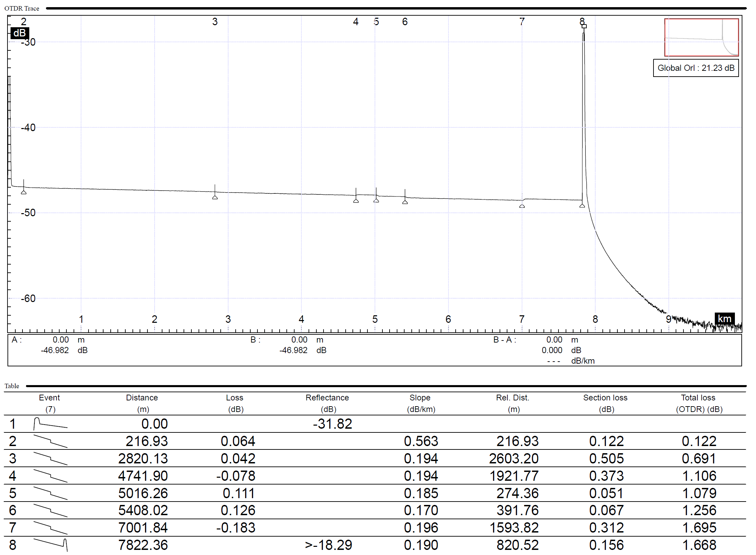Click distance value 7822.36

coord(143,545)
